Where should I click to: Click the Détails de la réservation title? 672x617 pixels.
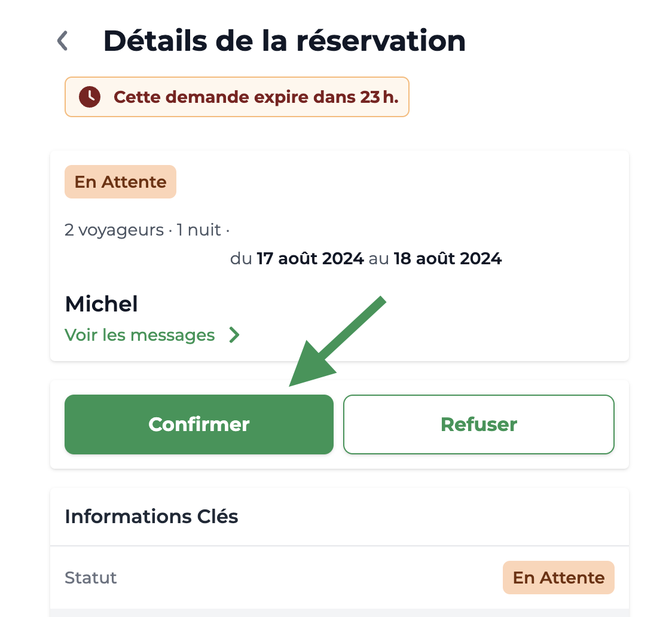[285, 41]
